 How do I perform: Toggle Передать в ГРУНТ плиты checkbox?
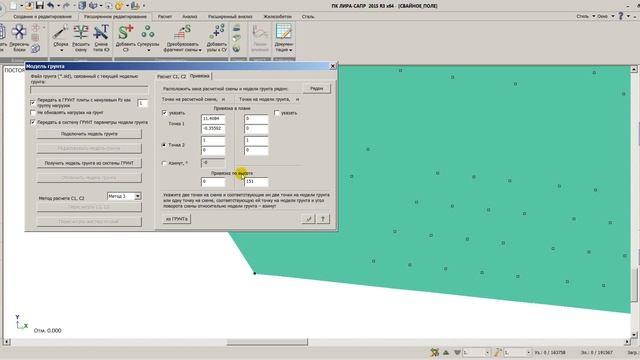pyautogui.click(x=33, y=102)
